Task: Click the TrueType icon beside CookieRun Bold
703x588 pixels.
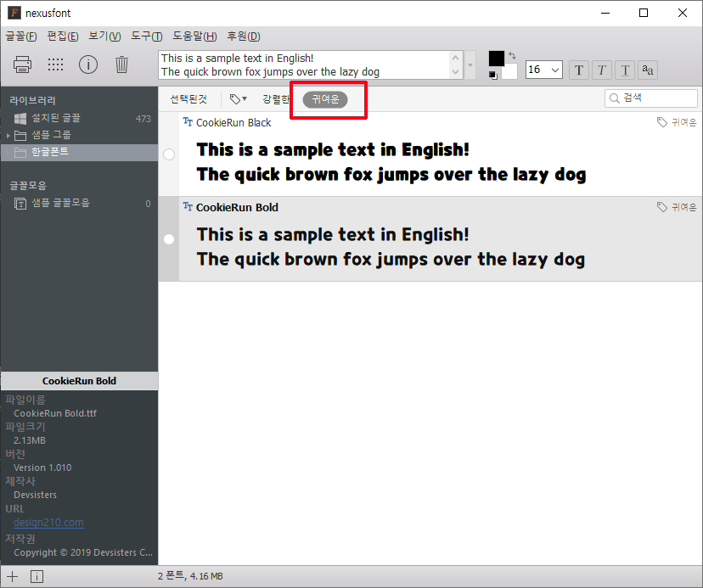Action: [x=188, y=207]
